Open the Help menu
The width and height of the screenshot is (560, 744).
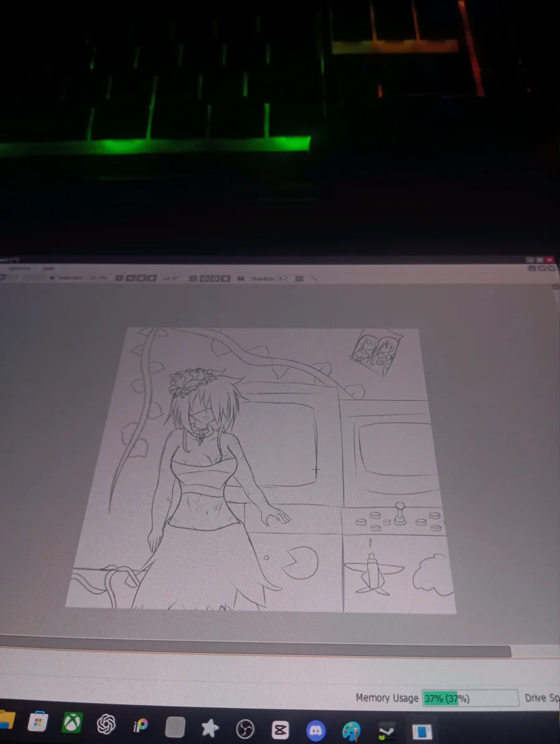point(49,269)
